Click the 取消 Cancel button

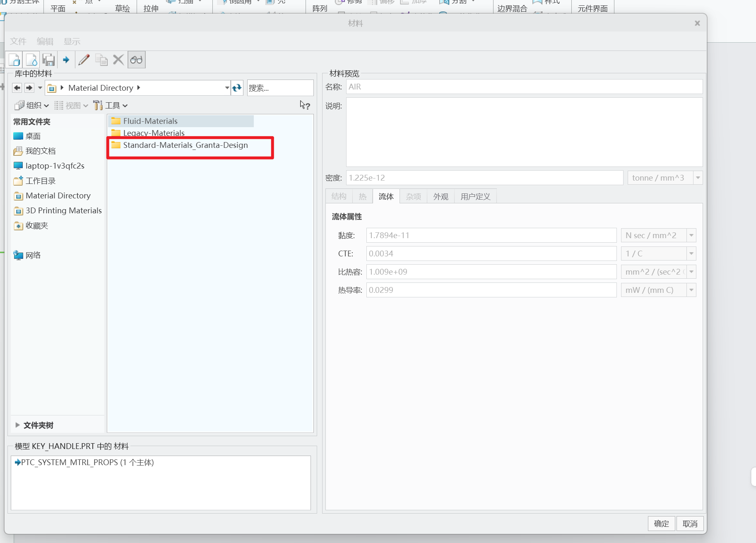pyautogui.click(x=690, y=524)
